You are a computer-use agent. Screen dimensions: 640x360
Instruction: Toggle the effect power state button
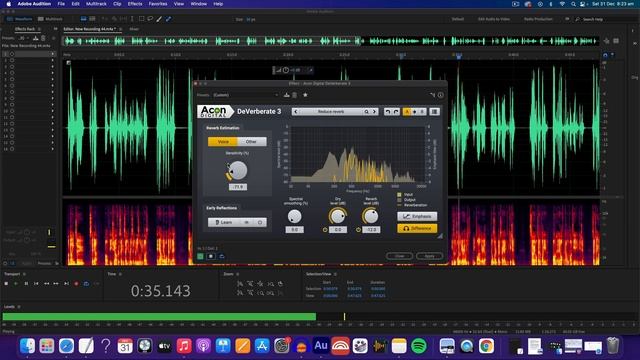point(200,256)
